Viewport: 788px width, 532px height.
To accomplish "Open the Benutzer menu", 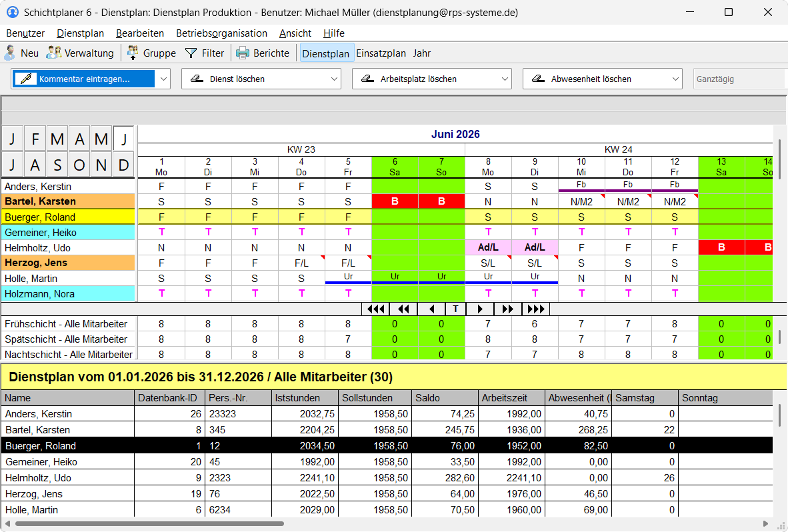I will click(x=25, y=33).
